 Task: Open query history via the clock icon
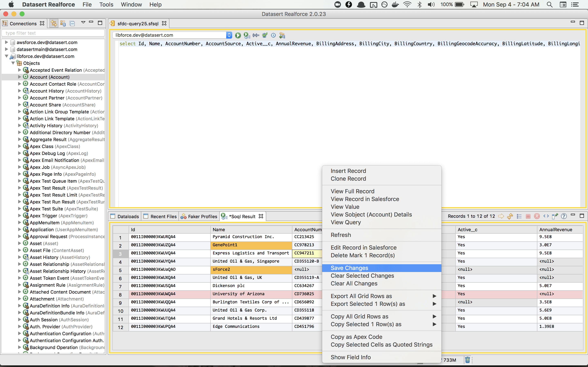click(273, 35)
